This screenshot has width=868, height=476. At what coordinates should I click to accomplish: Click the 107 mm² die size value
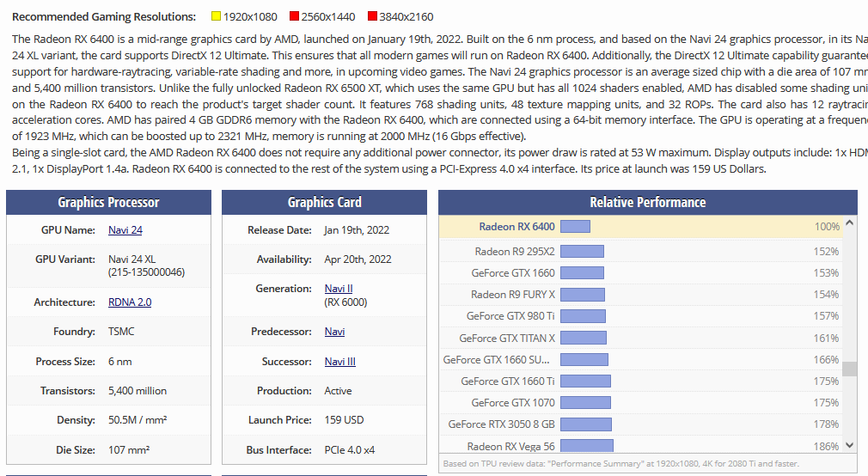tap(129, 450)
